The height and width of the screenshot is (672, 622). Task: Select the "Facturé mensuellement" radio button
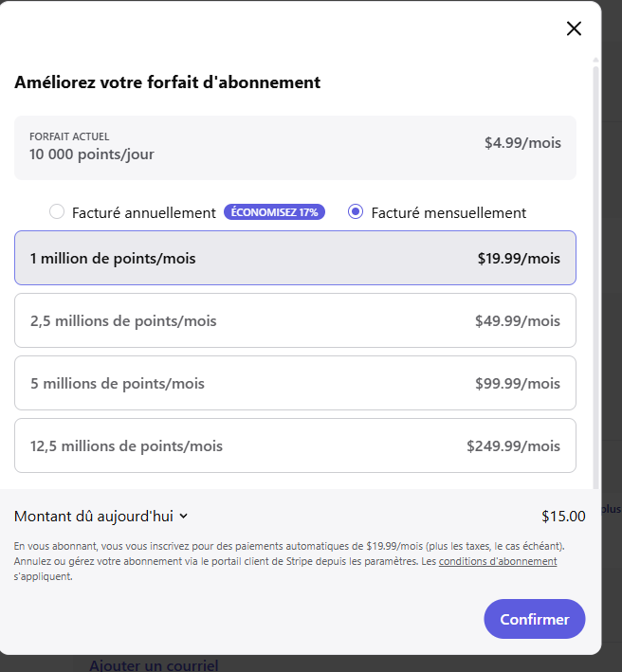[356, 212]
